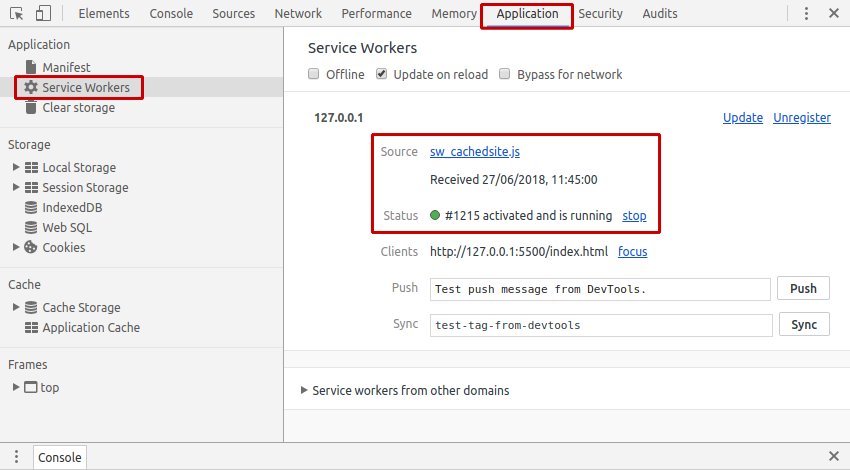Expand Service workers from other domains
850x470 pixels.
304,390
